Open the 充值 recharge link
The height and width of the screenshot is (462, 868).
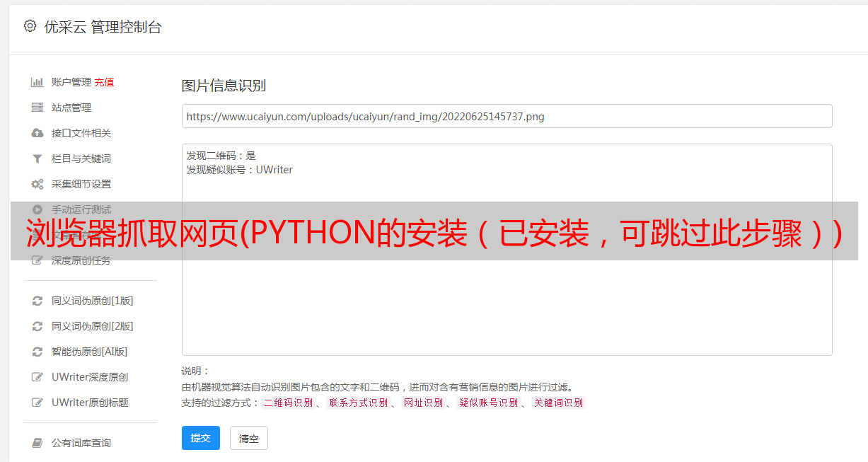tap(104, 82)
